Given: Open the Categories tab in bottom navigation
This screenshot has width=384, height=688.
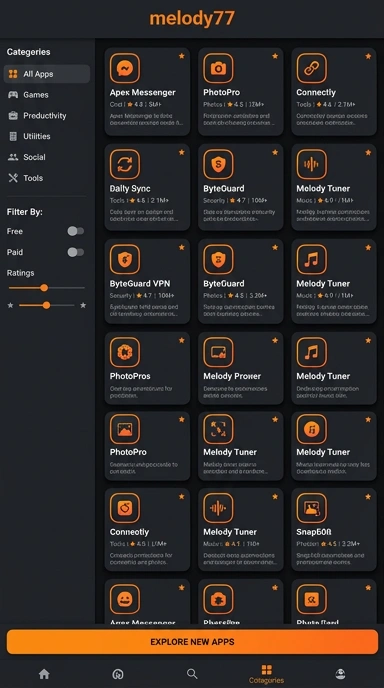Looking at the screenshot, I should pos(266,674).
